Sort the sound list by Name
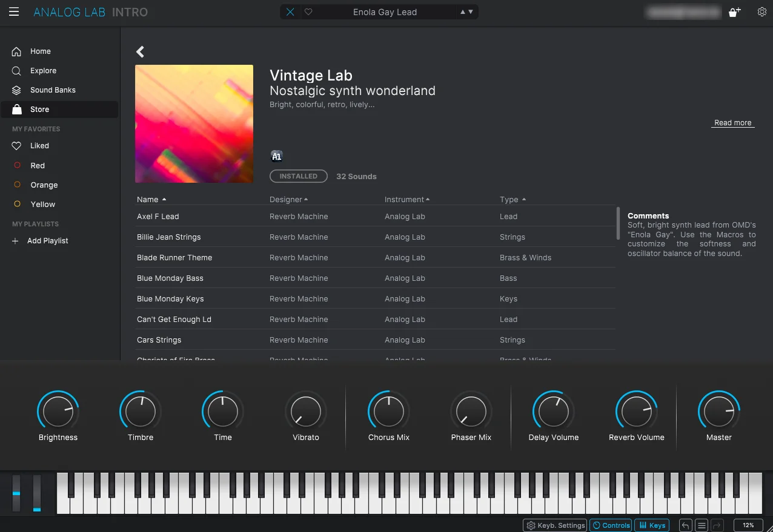 point(151,200)
